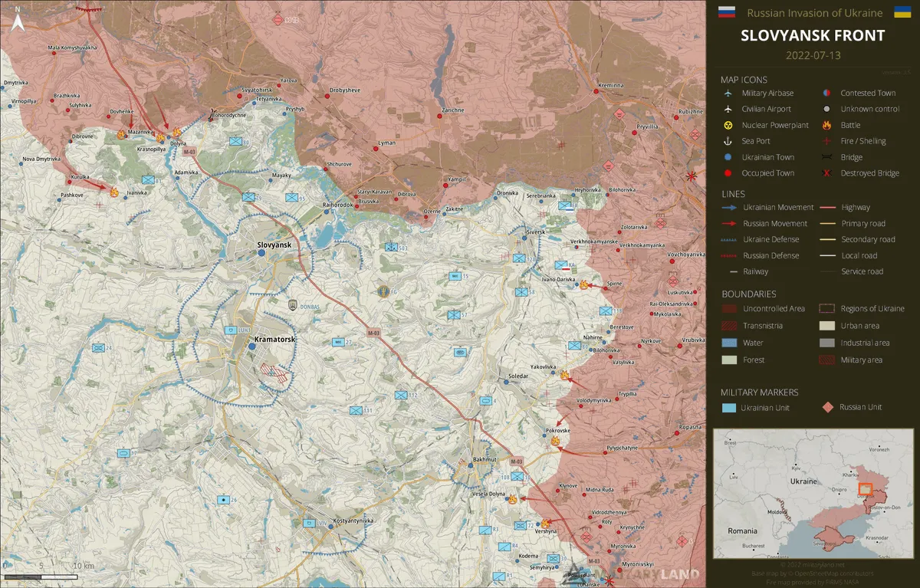This screenshot has width=920, height=588.
Task: Click the Ukraine overview inset map
Action: tap(813, 494)
